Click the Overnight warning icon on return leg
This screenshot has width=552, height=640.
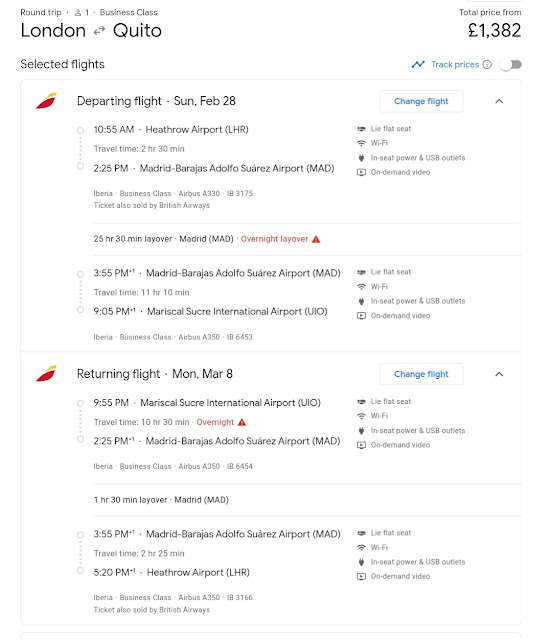(242, 422)
